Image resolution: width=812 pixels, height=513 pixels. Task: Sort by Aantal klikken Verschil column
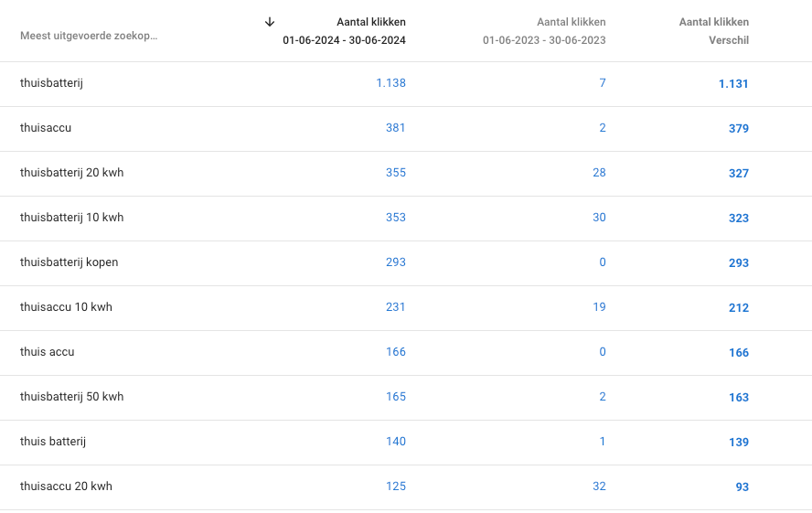[714, 31]
